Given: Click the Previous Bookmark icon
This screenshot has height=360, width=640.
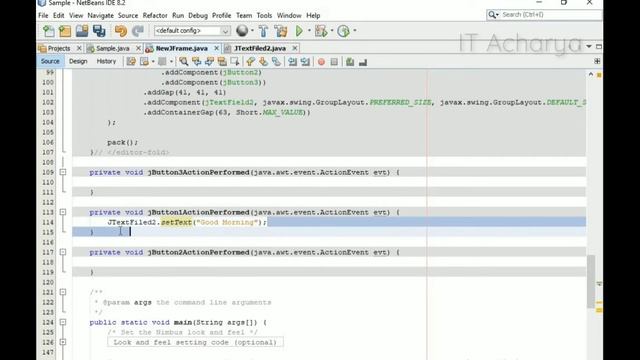Looking at the screenshot, I should 251,62.
